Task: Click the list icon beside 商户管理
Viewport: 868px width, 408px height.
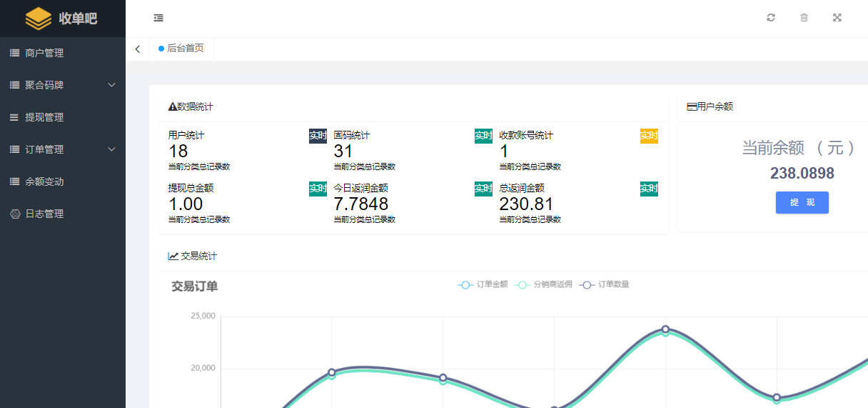Action: (x=14, y=53)
